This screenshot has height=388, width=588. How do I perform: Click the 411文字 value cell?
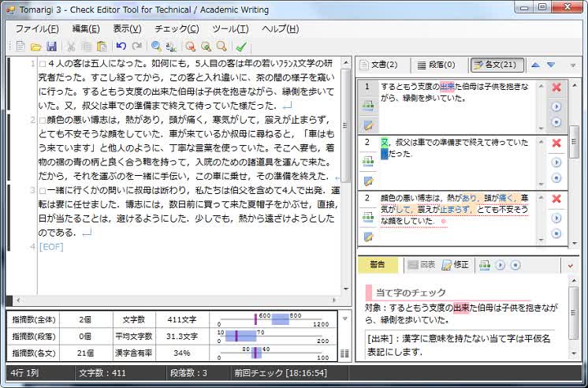click(x=182, y=319)
